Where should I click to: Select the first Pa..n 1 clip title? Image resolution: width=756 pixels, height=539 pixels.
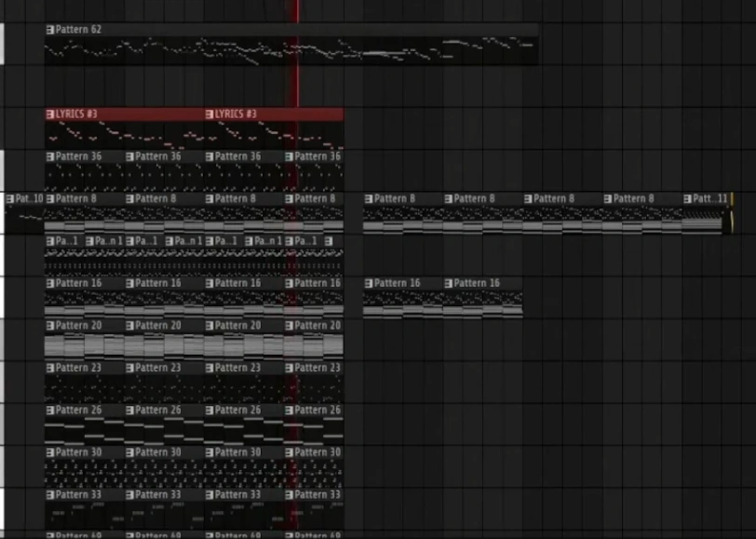click(109, 241)
